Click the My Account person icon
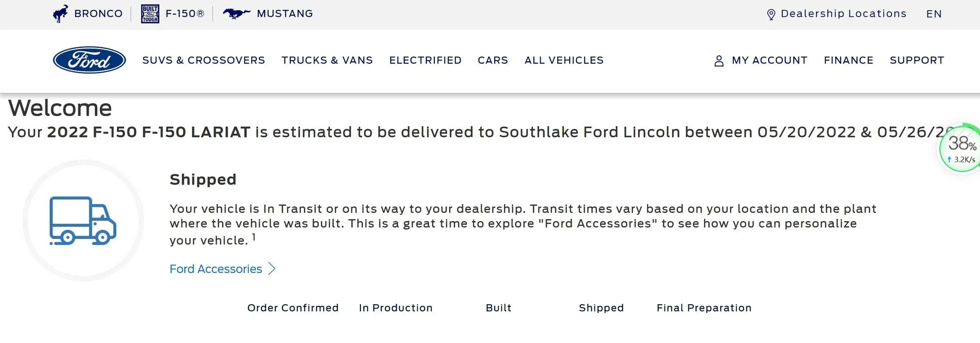This screenshot has width=980, height=343. [x=718, y=60]
